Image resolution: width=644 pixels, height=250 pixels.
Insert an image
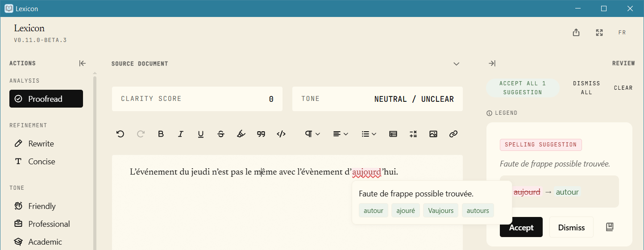click(433, 134)
